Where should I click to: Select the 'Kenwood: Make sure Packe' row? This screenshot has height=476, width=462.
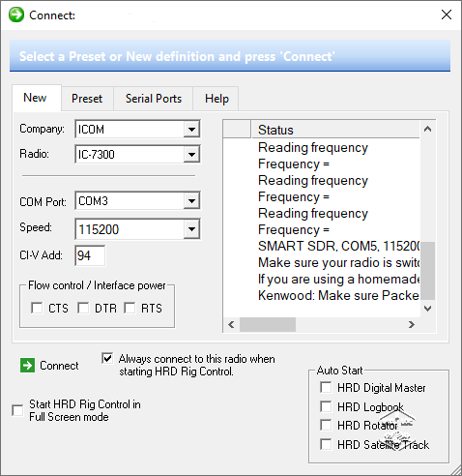tap(339, 295)
